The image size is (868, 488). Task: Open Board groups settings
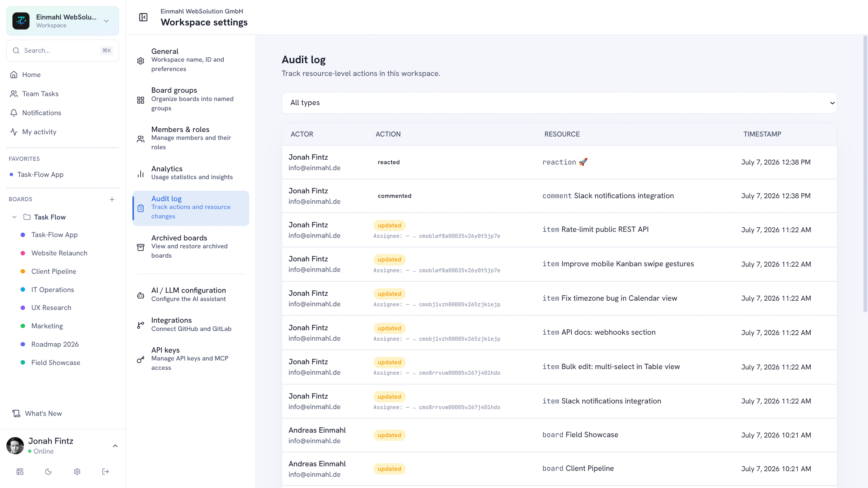pyautogui.click(x=191, y=99)
